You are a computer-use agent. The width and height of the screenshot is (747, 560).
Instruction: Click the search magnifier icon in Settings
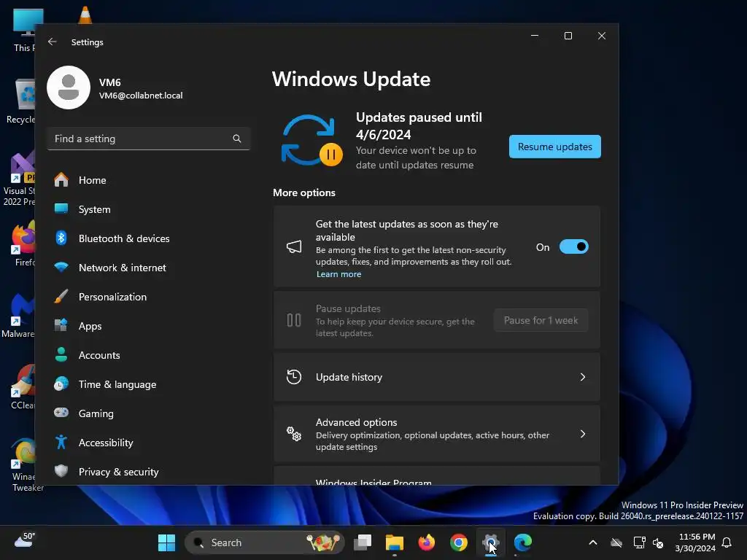point(237,139)
